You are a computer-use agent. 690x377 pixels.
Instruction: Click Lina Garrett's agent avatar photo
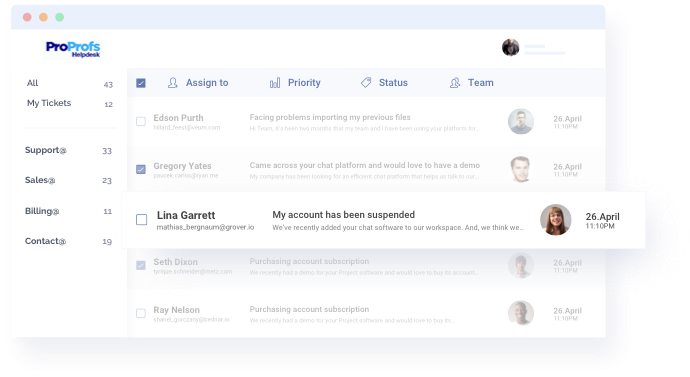[x=555, y=220]
